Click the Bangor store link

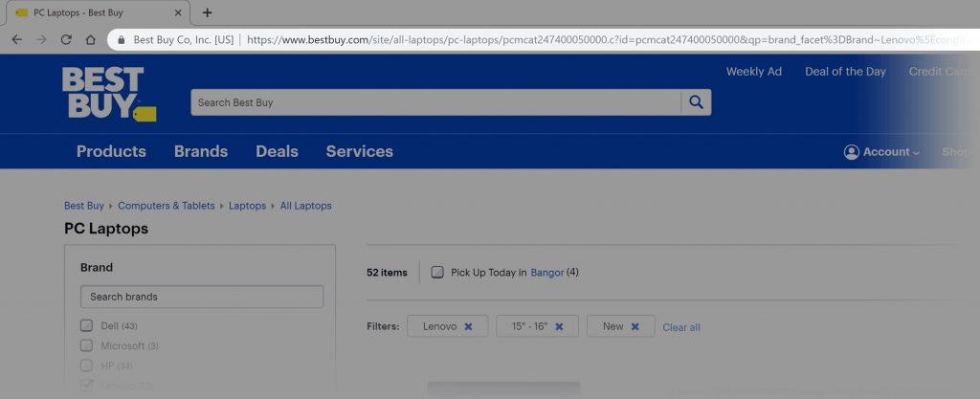[546, 273]
